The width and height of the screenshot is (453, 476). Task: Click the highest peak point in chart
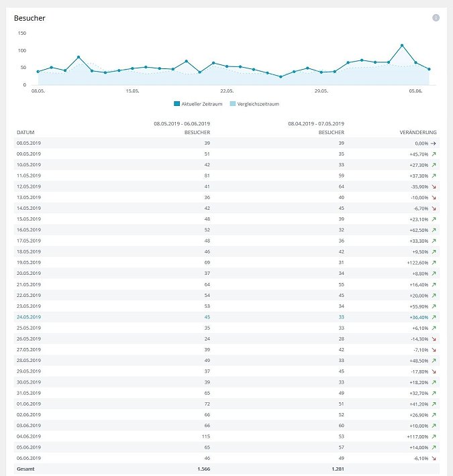pos(402,46)
